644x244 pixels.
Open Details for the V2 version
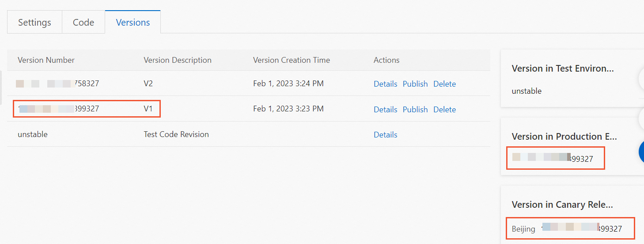coord(385,84)
